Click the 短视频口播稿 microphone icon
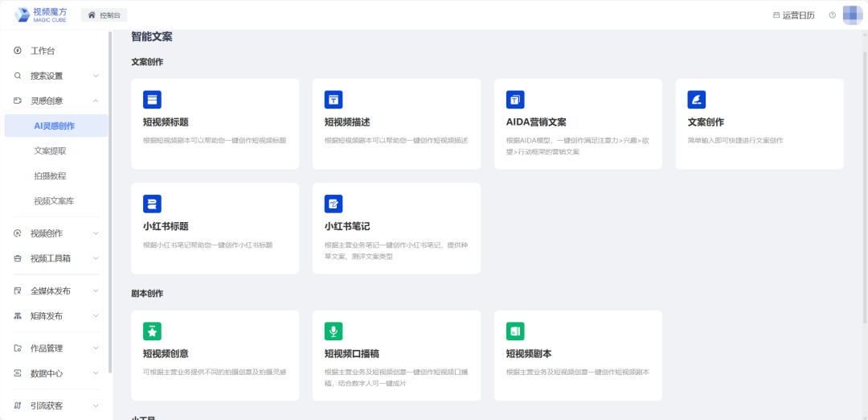Viewport: 868px width, 420px height. (x=334, y=331)
